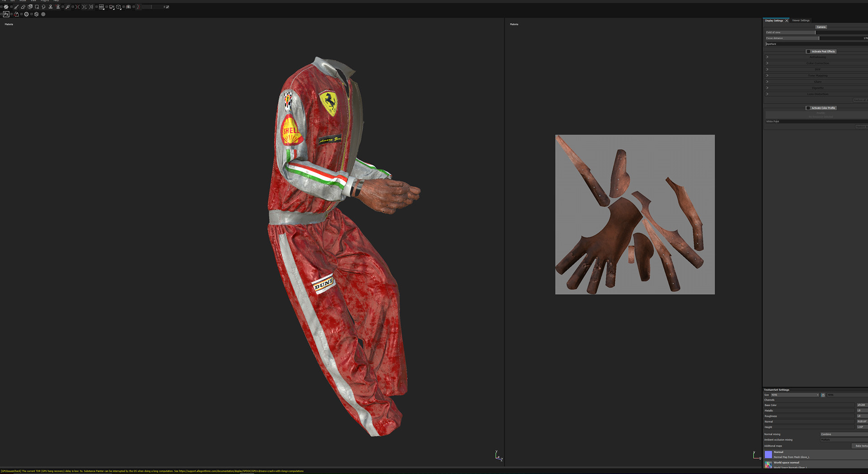Toggle the first symmetry icon
The width and height of the screenshot is (868, 474).
click(x=77, y=7)
